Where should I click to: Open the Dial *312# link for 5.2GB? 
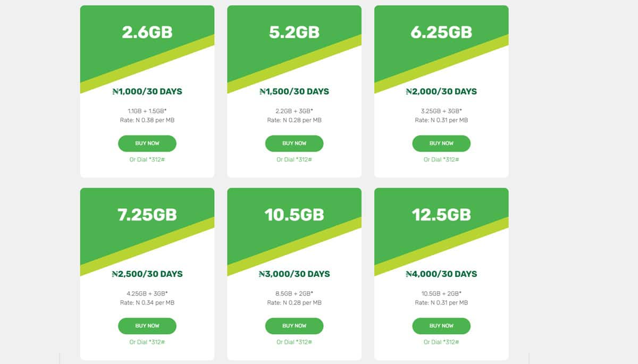(x=294, y=159)
